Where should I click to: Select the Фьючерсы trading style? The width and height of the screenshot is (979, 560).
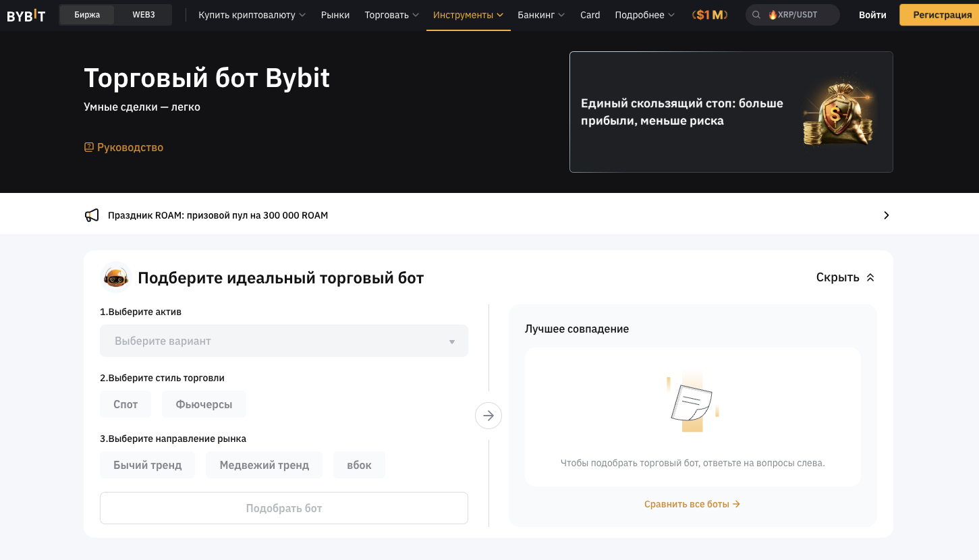tap(204, 404)
